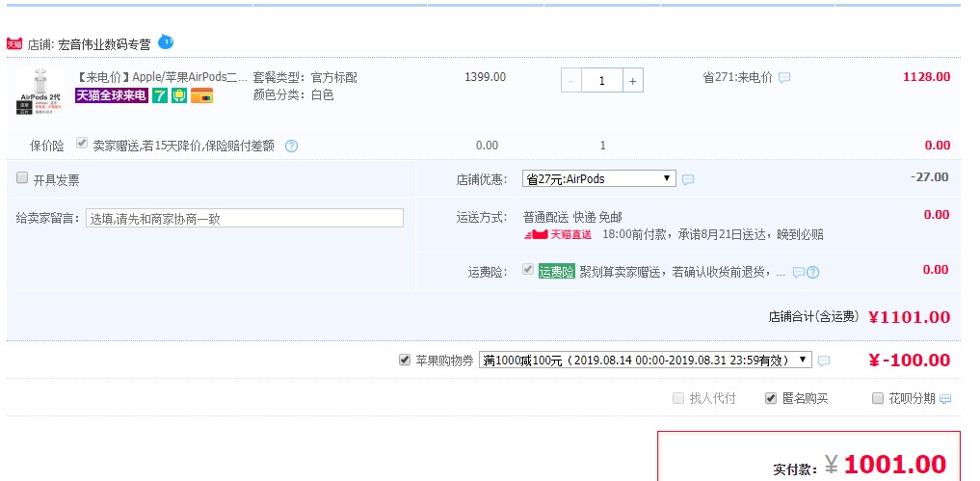Click the 给卖家留言 message input field

click(x=245, y=218)
